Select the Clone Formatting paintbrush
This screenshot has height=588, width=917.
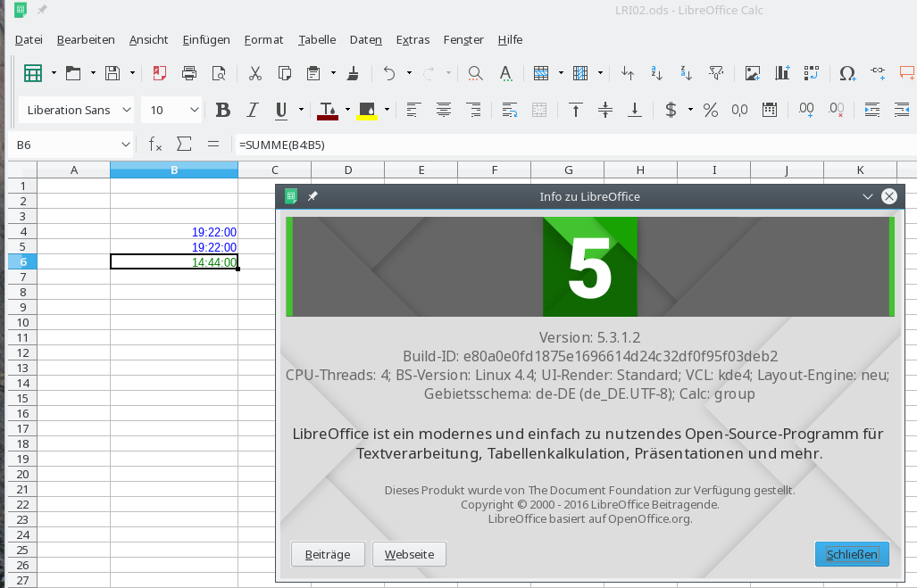(x=353, y=73)
